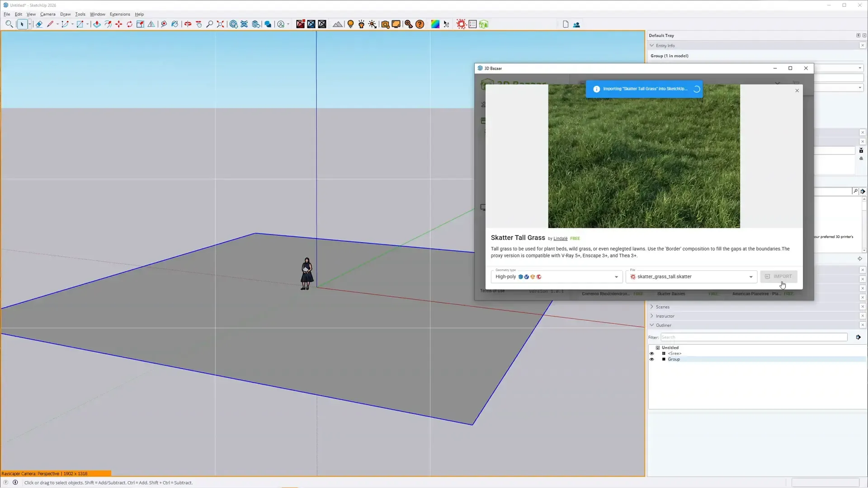Click the green 3D Bazaar house icon
868x488 pixels.
(x=484, y=24)
